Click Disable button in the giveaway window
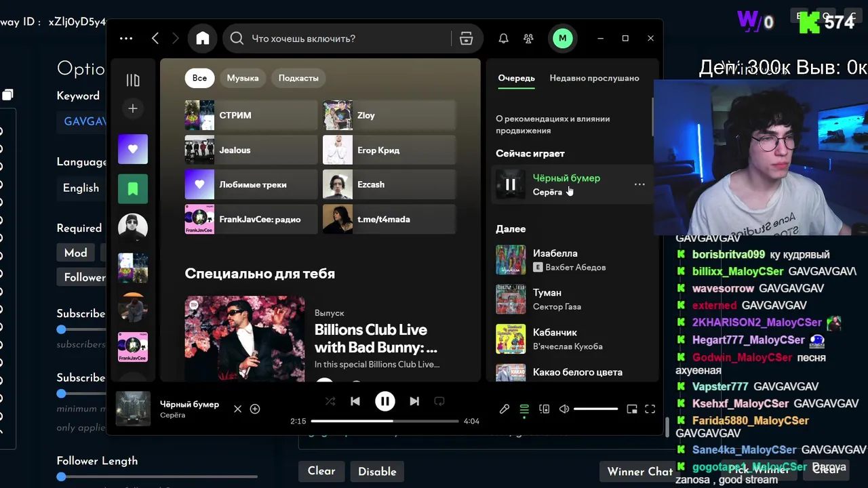868x488 pixels. (x=377, y=471)
